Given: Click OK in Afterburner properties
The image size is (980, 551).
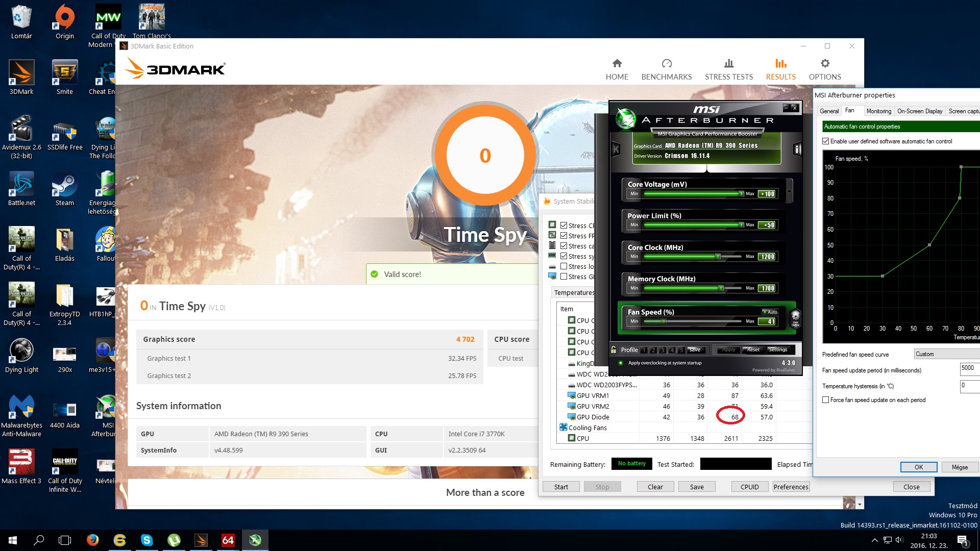Looking at the screenshot, I should [x=918, y=467].
